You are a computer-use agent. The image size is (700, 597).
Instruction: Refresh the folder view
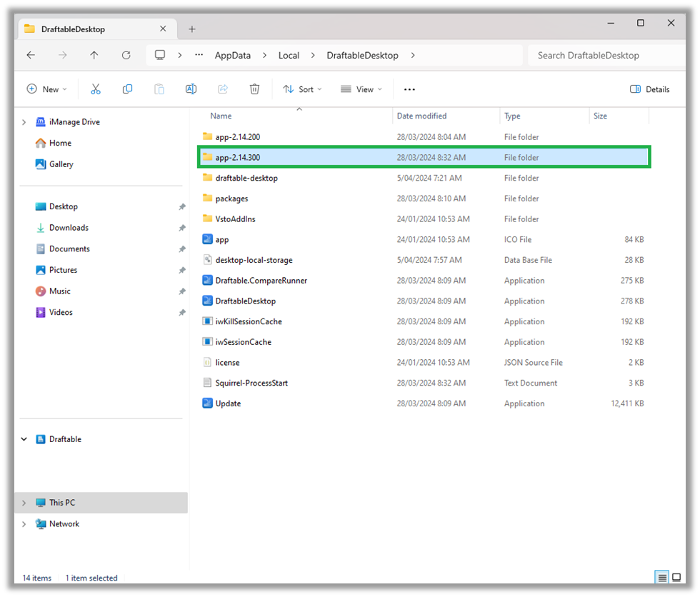pos(126,55)
